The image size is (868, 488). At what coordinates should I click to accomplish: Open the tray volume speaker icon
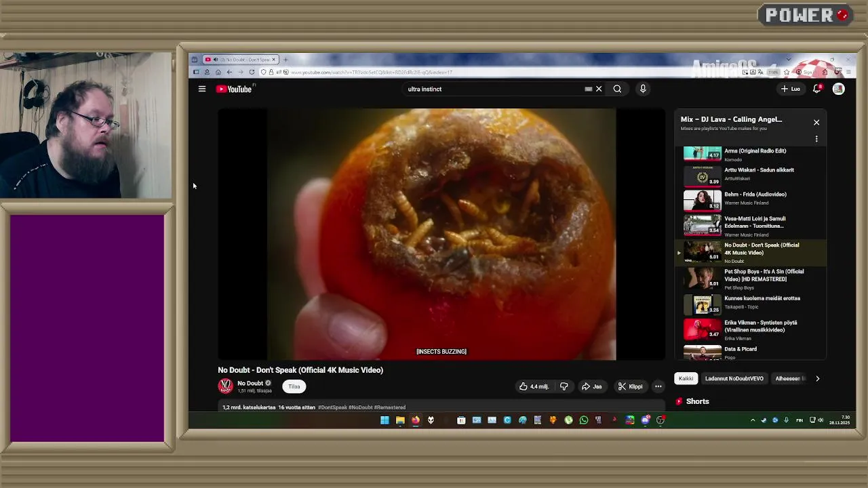pyautogui.click(x=821, y=420)
